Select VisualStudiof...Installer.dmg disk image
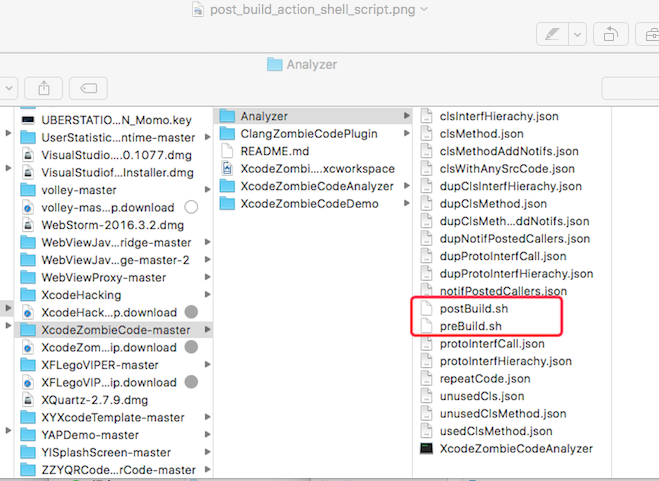This screenshot has height=481, width=659. (117, 173)
